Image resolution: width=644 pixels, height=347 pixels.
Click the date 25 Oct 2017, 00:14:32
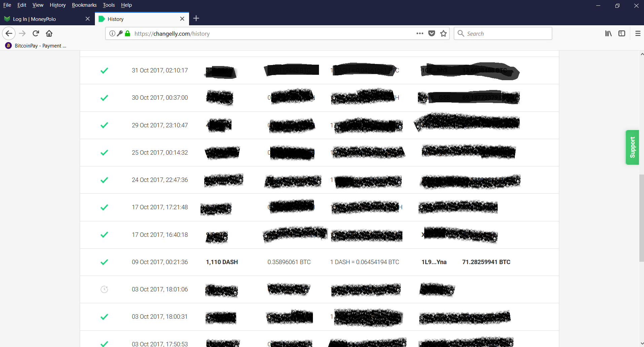coord(160,153)
